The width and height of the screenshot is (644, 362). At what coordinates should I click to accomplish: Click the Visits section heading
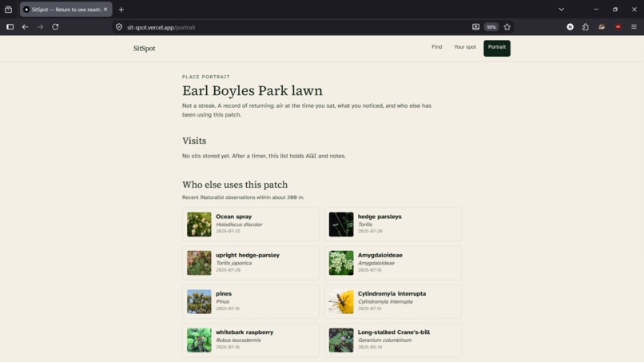click(x=194, y=141)
